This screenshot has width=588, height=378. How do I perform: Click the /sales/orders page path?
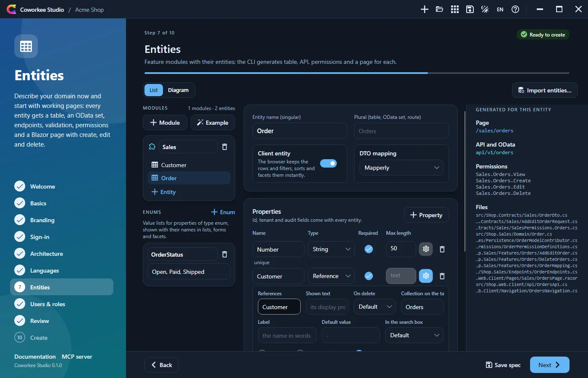pyautogui.click(x=494, y=131)
